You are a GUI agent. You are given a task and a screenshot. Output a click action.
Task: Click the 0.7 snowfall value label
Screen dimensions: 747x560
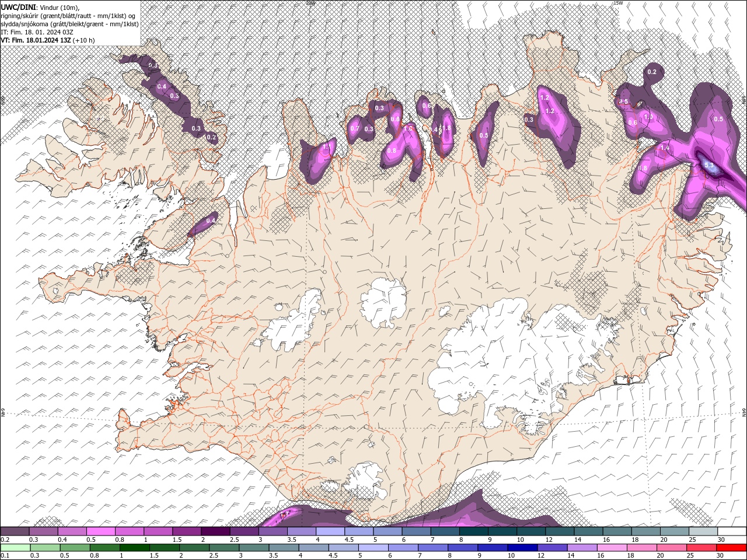pyautogui.click(x=355, y=128)
